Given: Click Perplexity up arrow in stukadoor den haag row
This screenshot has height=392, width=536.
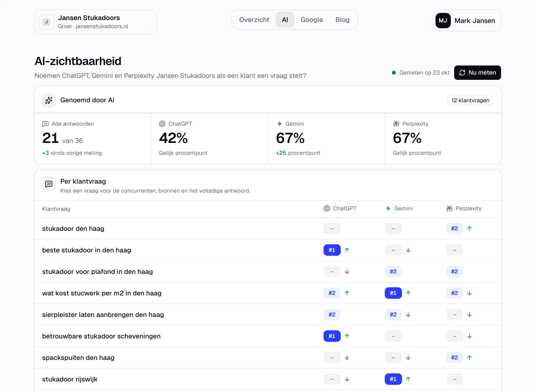Looking at the screenshot, I should coord(469,229).
